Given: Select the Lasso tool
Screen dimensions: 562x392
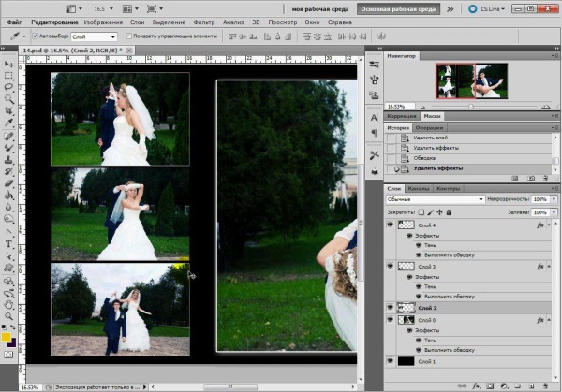Looking at the screenshot, I should (8, 87).
